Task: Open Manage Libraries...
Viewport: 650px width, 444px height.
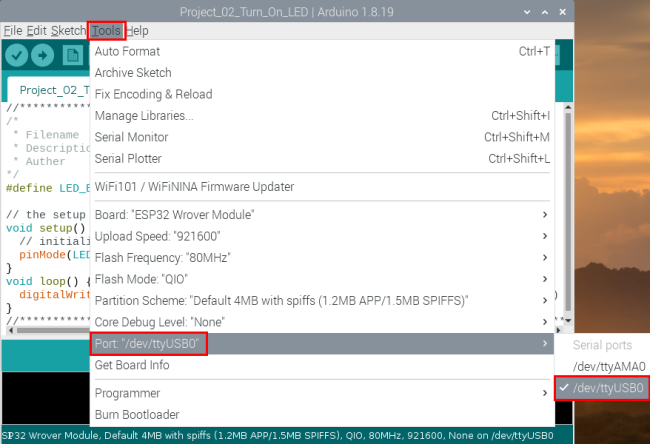Action: (322, 116)
